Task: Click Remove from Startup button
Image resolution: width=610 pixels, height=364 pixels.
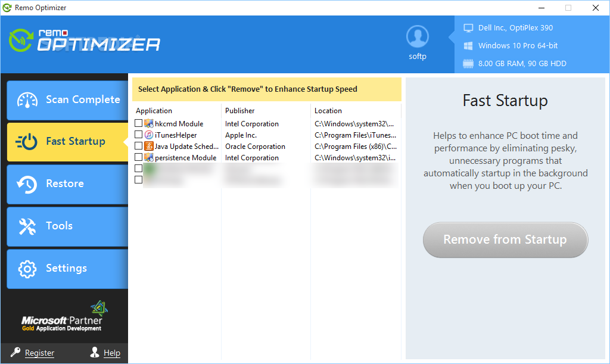Action: [x=505, y=239]
